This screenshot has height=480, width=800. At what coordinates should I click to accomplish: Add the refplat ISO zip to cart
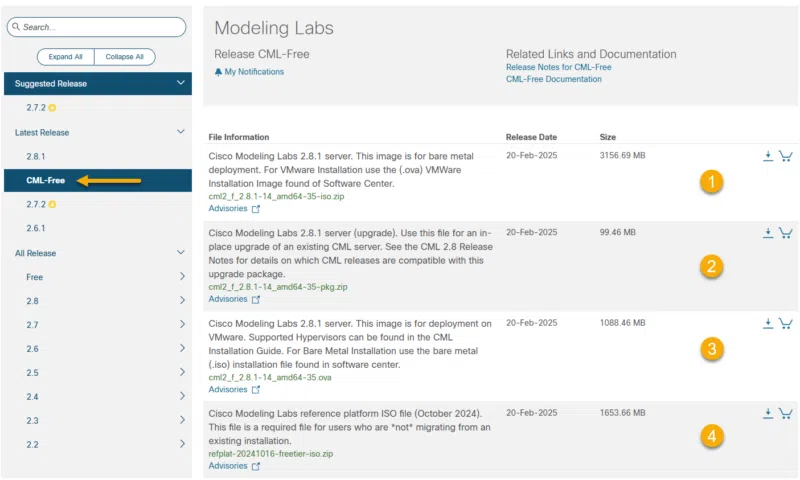point(786,413)
